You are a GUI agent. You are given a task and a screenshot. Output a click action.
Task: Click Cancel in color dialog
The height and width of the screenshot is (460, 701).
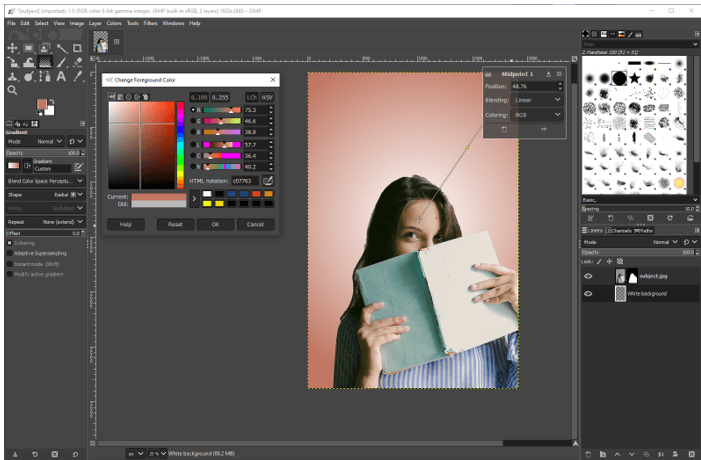tap(255, 224)
